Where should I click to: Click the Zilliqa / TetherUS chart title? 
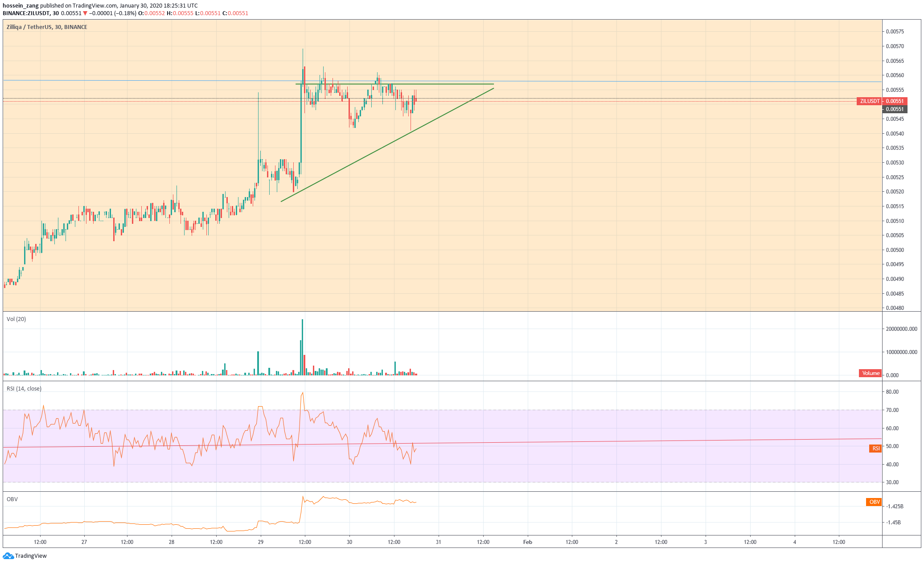pos(47,27)
